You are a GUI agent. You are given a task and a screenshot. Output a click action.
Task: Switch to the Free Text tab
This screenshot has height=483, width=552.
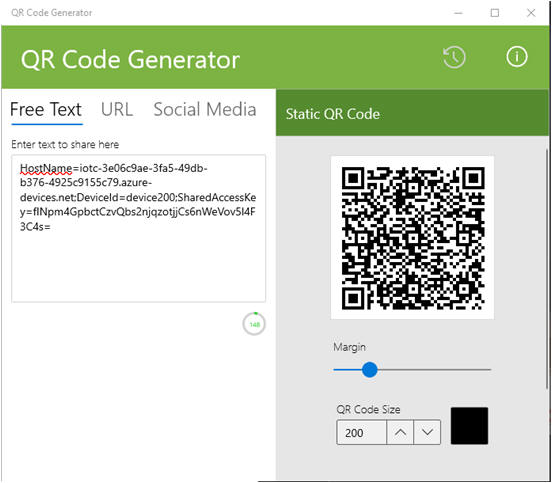tap(46, 109)
